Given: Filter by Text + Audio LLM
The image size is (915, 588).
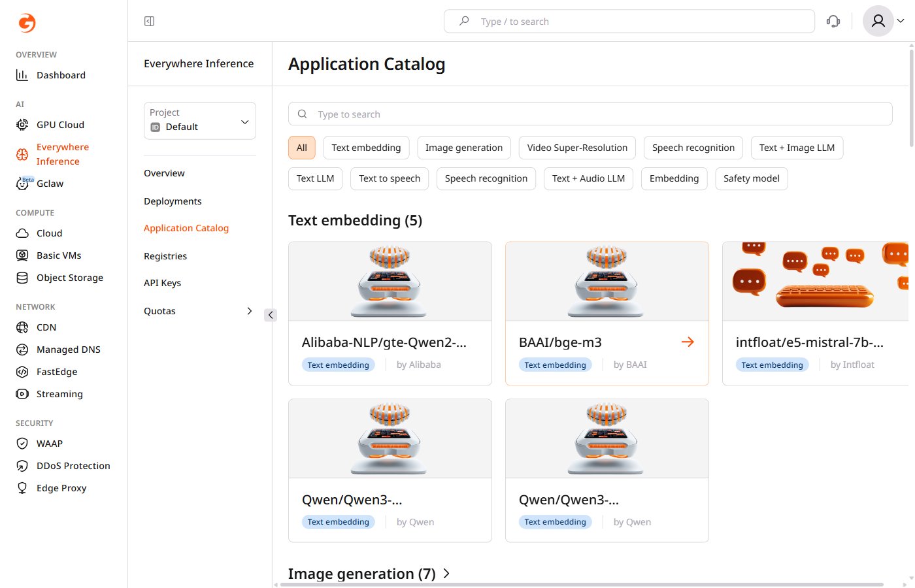Looking at the screenshot, I should click(x=588, y=178).
